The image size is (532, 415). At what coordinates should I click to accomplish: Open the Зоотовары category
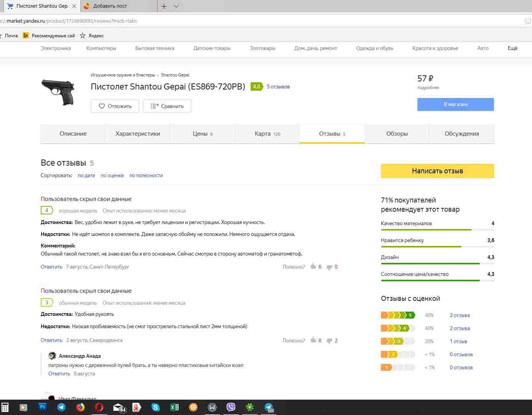[x=263, y=48]
